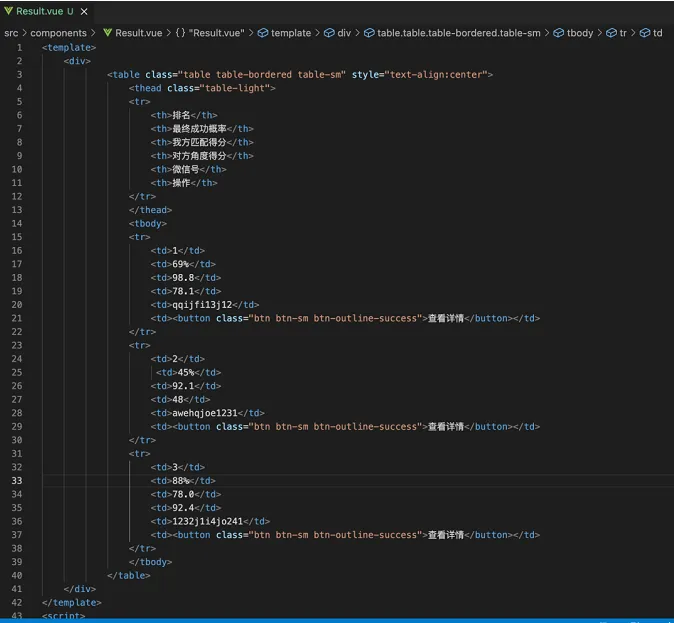Open the Result.vue file breadcrumb
This screenshot has height=623, width=674.
(138, 33)
